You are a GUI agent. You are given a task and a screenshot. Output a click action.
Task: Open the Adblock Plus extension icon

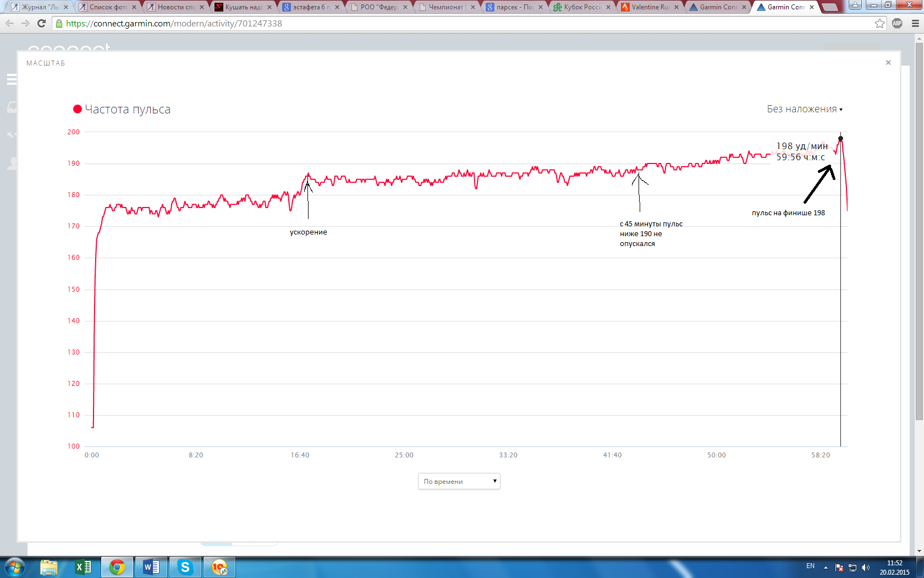point(897,24)
